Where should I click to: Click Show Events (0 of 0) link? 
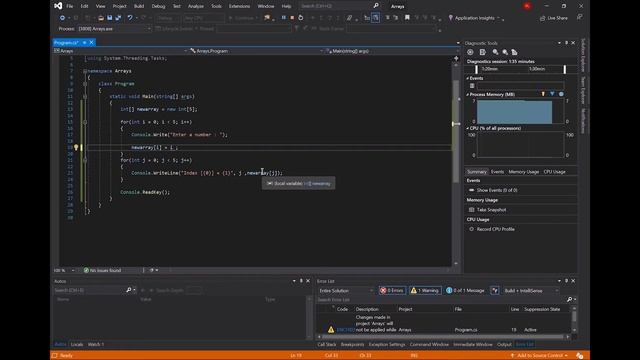pos(497,190)
